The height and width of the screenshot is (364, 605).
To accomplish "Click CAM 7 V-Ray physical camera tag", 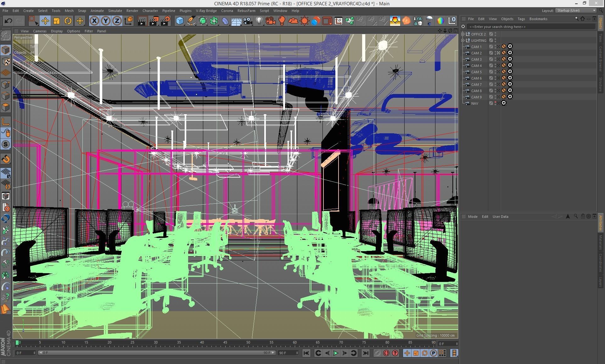I will (510, 84).
